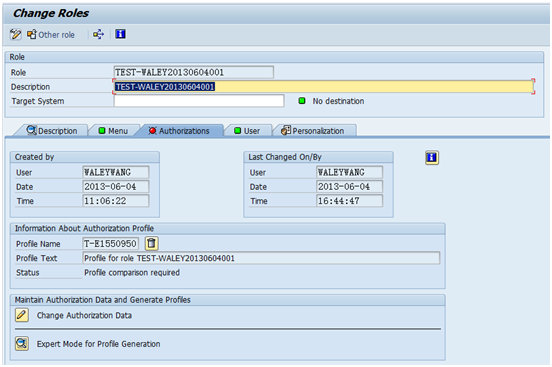Open the Personalization tab

pos(313,131)
